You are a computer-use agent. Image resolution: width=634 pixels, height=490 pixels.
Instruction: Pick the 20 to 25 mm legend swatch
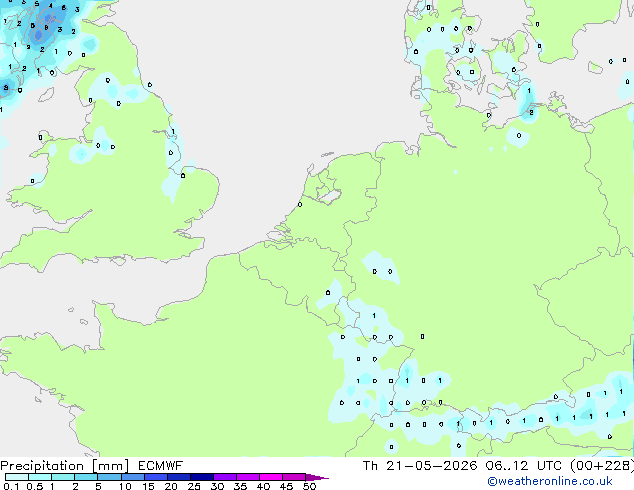[178, 477]
